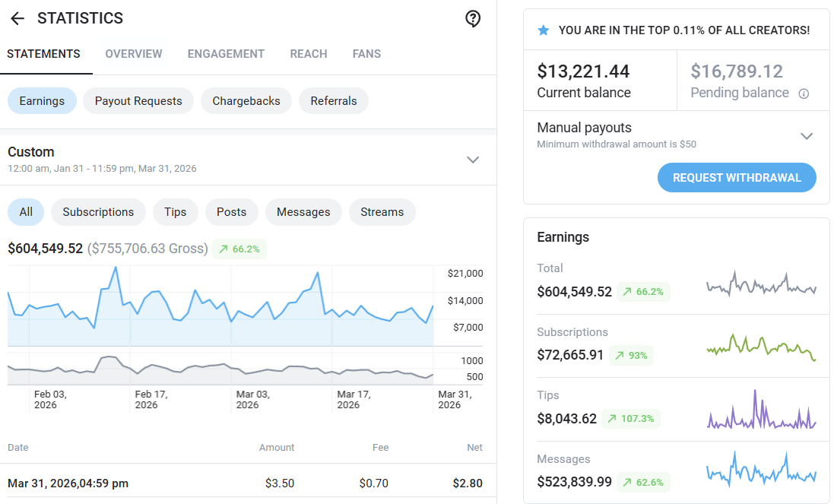Click the $2.80 net cell
The width and height of the screenshot is (834, 504).
coord(468,483)
